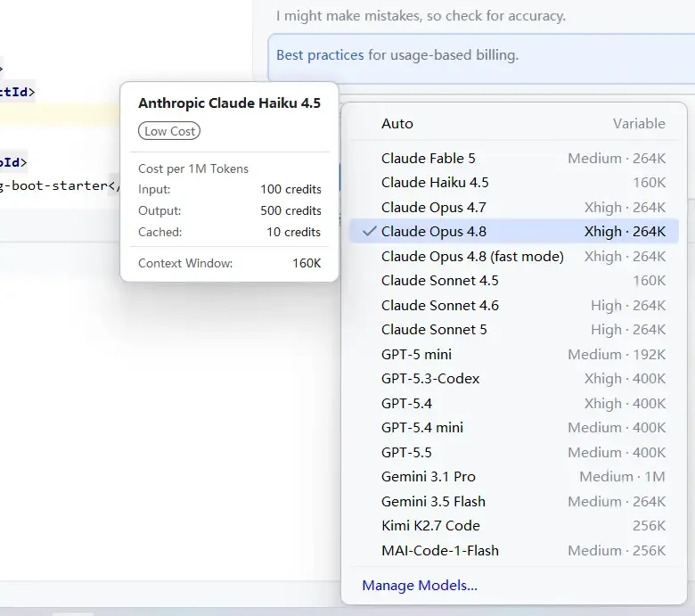Select GPT-5.5 model
695x616 pixels.
pos(514,452)
